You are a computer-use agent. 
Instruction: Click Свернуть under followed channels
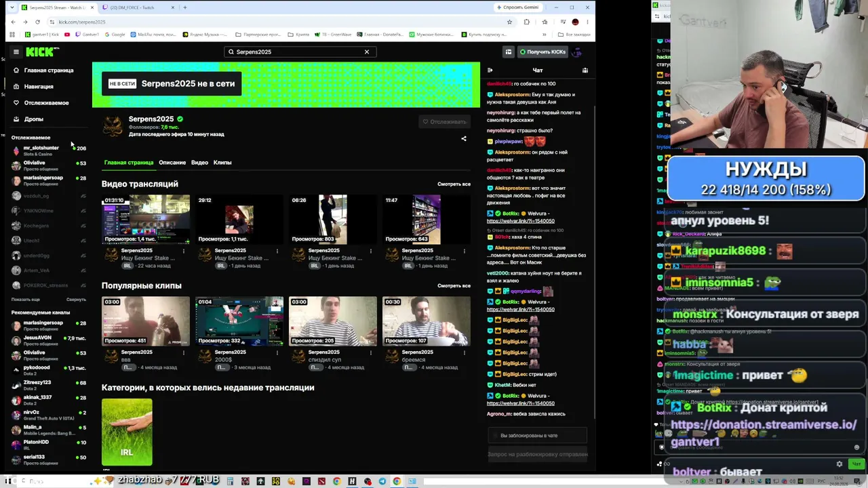click(x=76, y=300)
